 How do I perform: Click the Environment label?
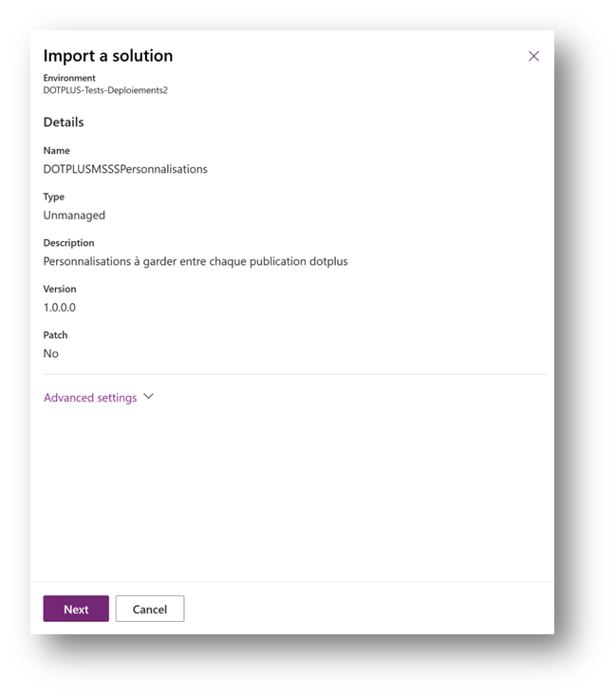coord(69,78)
